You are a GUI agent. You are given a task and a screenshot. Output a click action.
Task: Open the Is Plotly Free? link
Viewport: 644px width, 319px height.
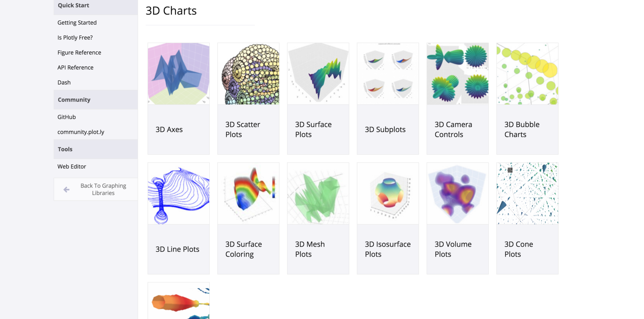(x=75, y=38)
